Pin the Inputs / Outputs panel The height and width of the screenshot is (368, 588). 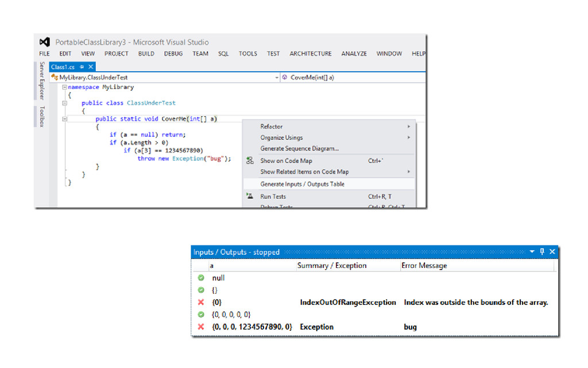(x=542, y=252)
